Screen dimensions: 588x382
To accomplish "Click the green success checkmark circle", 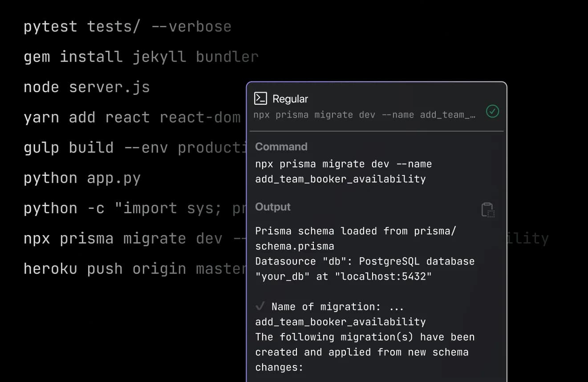I will [x=492, y=111].
